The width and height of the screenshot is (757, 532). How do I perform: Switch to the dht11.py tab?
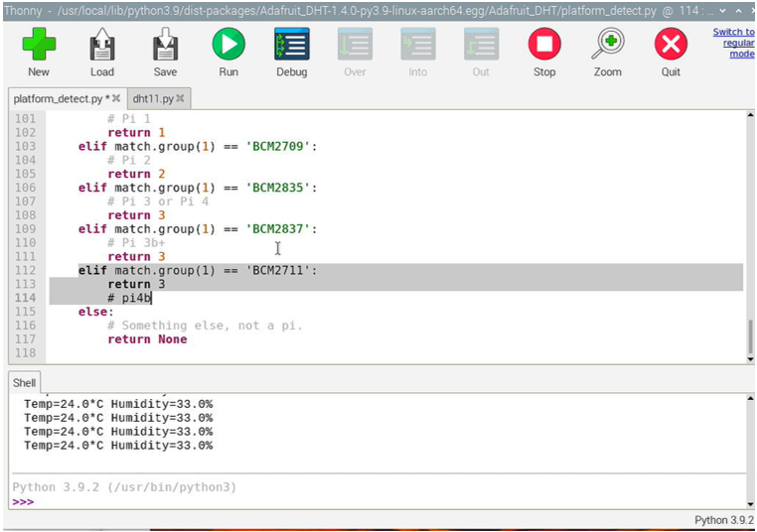pos(153,99)
